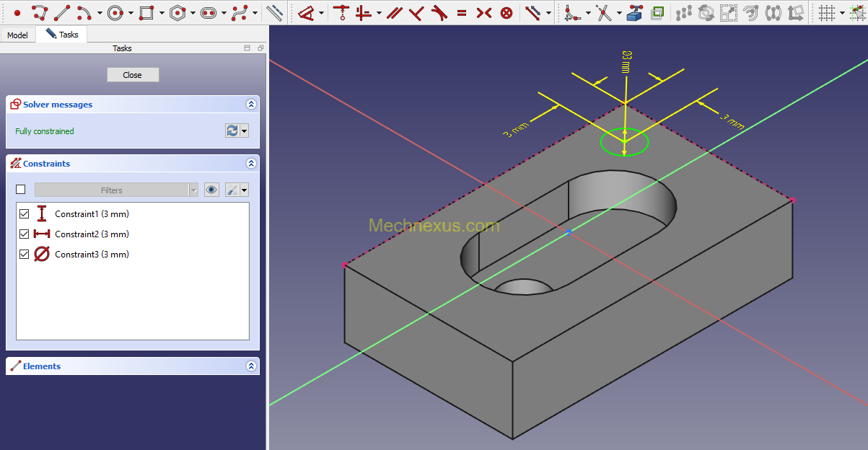Select the Slot creation tool
This screenshot has width=868, height=450.
point(209,12)
